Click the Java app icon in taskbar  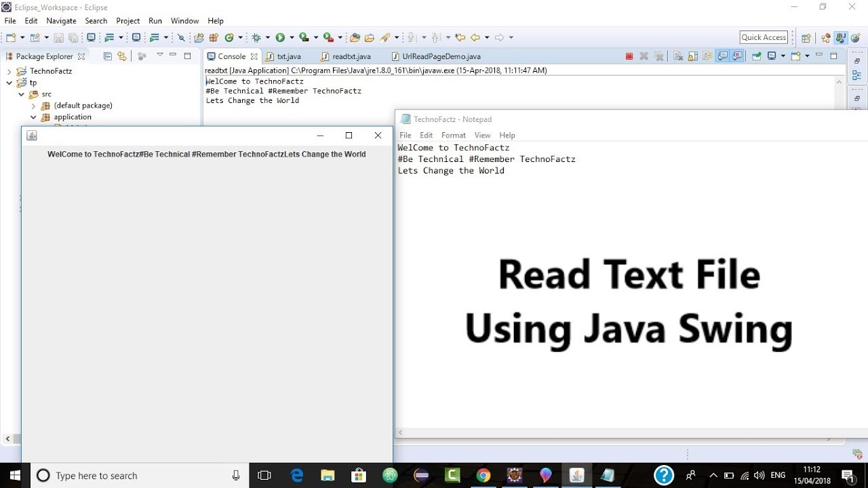(x=576, y=475)
